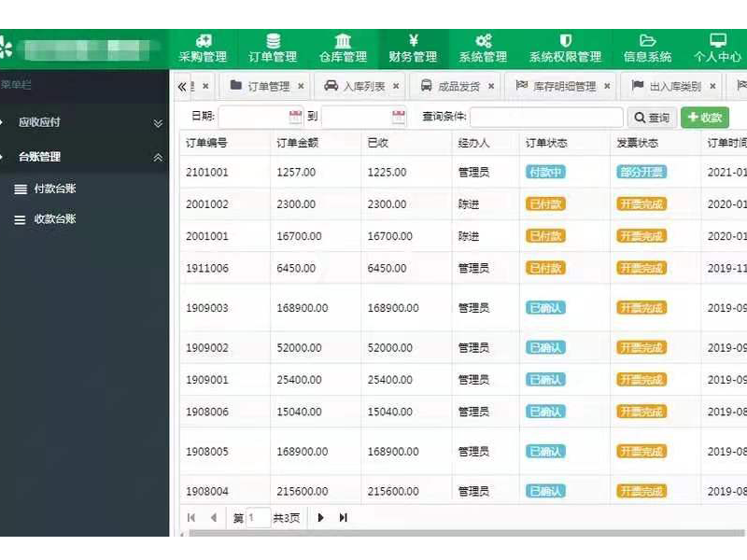Click the page number input box
Image resolution: width=747 pixels, height=560 pixels.
coord(259,518)
